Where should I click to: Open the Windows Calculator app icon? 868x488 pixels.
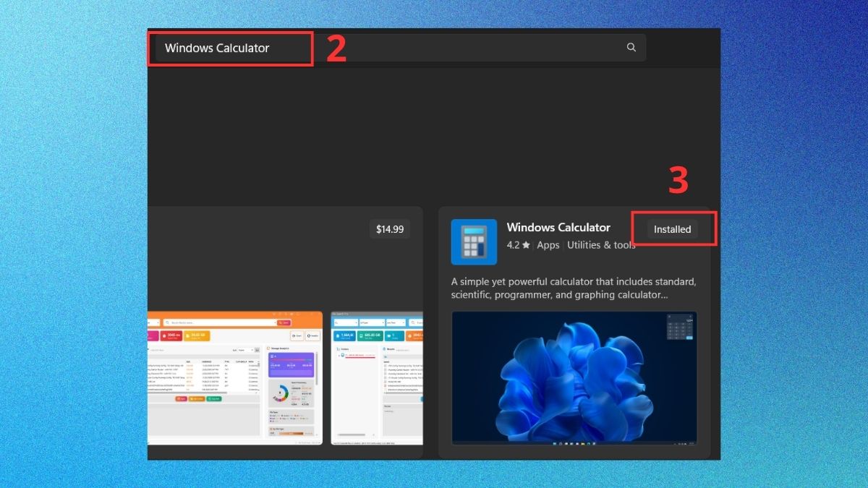click(x=474, y=241)
